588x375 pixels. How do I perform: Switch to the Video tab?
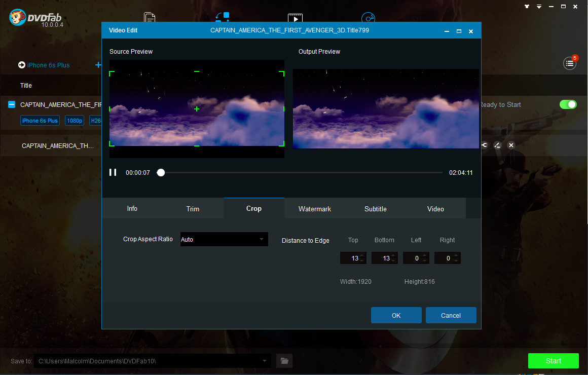(x=436, y=208)
